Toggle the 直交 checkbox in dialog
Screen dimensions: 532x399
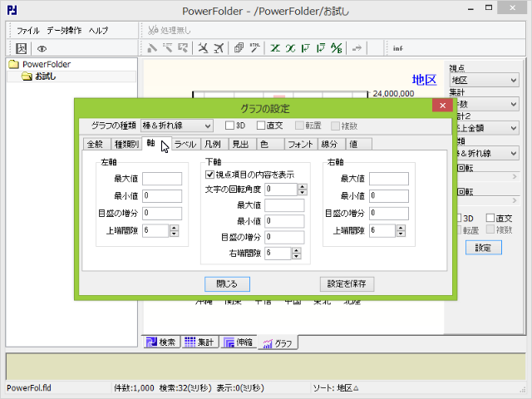(261, 126)
